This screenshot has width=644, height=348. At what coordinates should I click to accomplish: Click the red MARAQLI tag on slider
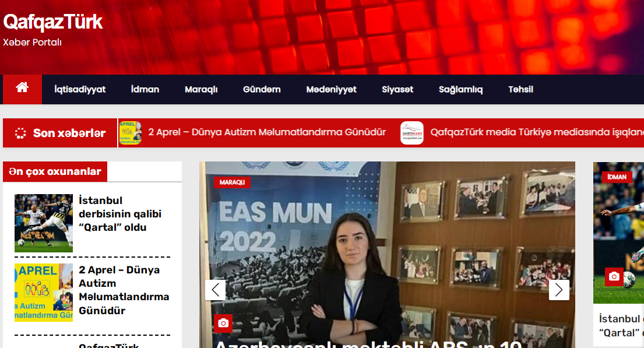(232, 182)
